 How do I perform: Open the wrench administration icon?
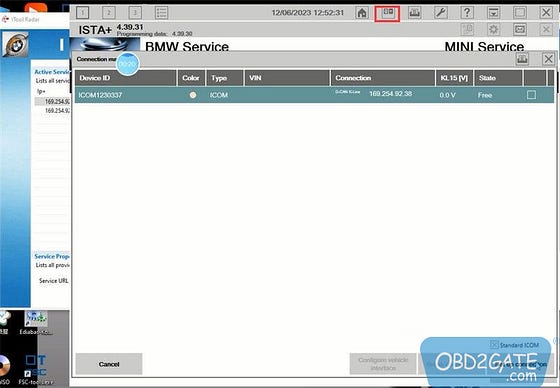point(441,13)
